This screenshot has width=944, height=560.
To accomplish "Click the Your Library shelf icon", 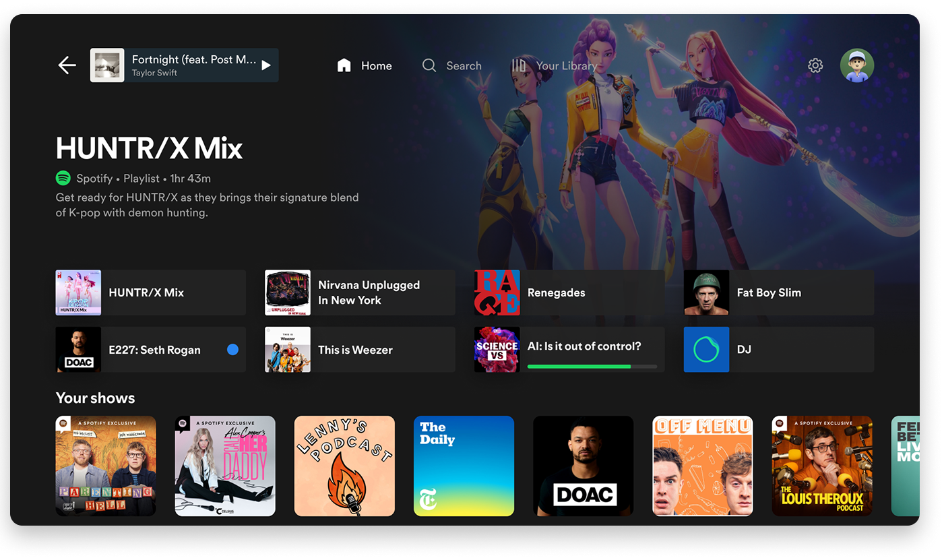I will (x=518, y=65).
